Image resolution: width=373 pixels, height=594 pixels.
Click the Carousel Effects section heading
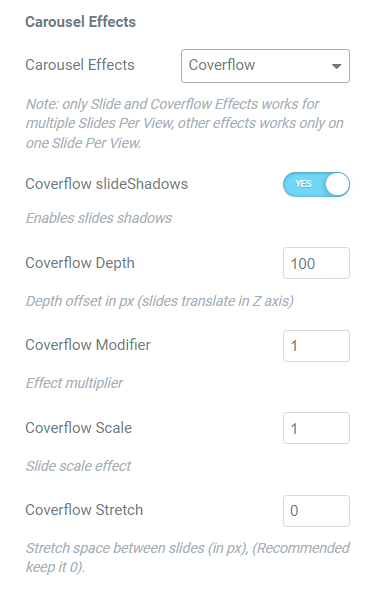(80, 22)
